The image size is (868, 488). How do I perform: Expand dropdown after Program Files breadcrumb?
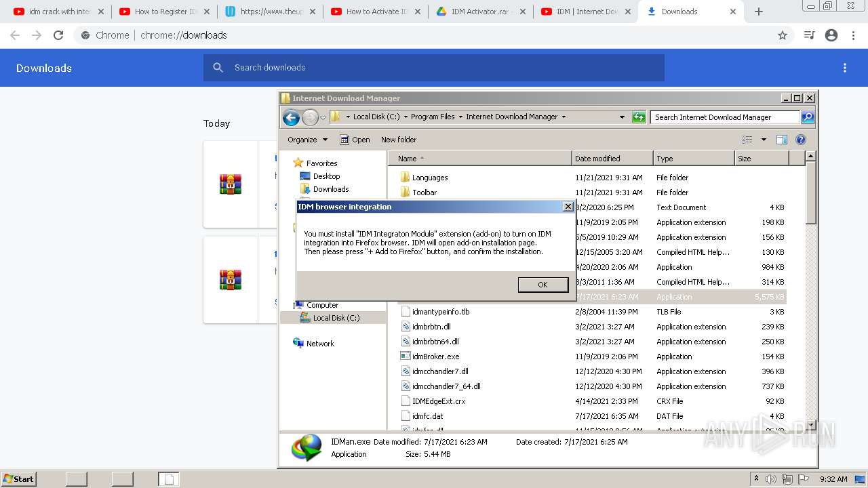[460, 117]
